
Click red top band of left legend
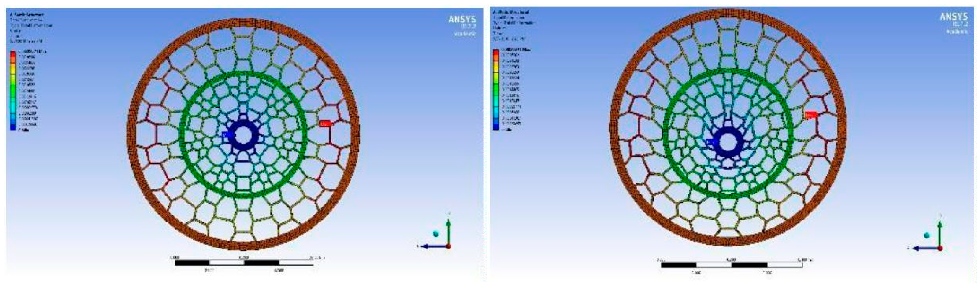tap(13, 53)
